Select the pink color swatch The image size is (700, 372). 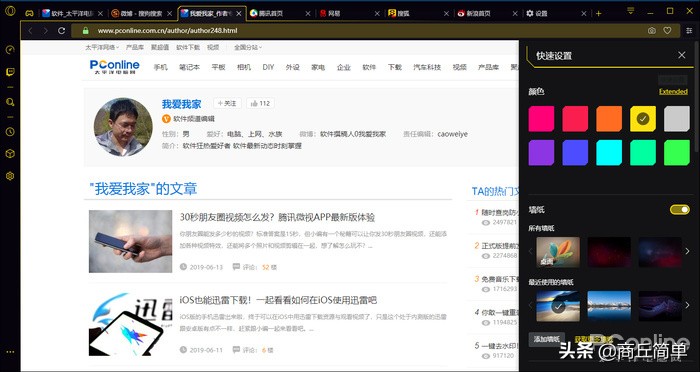[541, 119]
